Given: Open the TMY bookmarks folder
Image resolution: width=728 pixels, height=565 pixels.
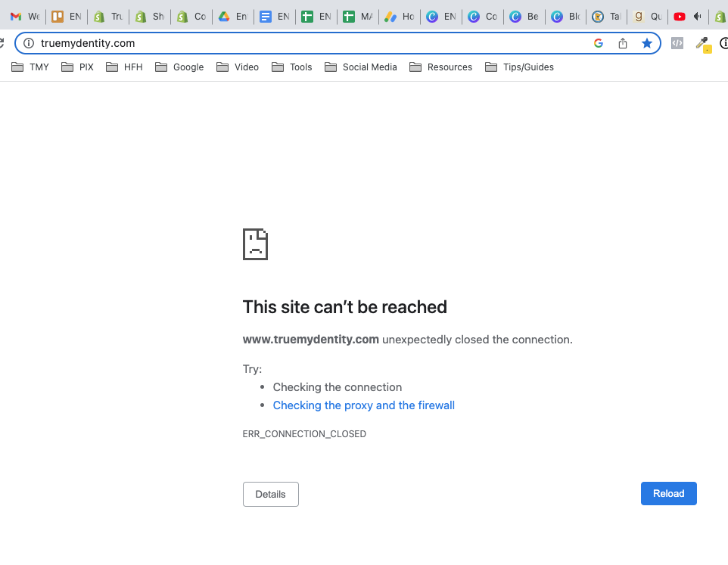Looking at the screenshot, I should [x=30, y=67].
